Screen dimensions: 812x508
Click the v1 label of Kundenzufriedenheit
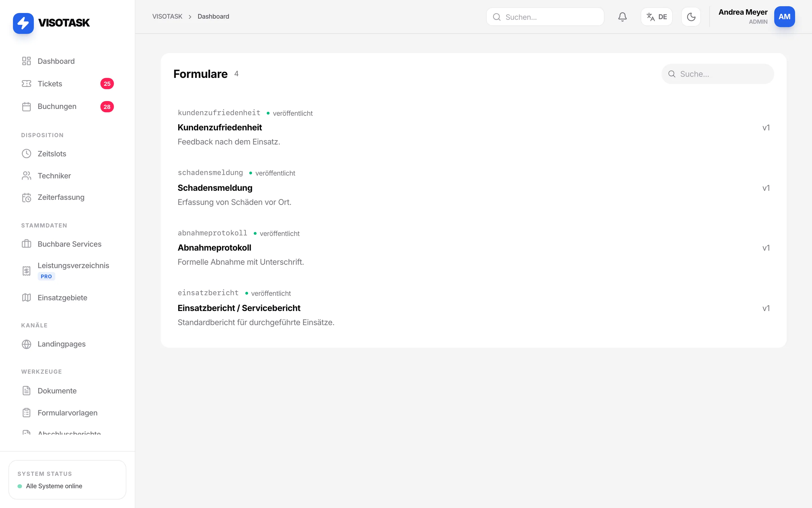[766, 128]
